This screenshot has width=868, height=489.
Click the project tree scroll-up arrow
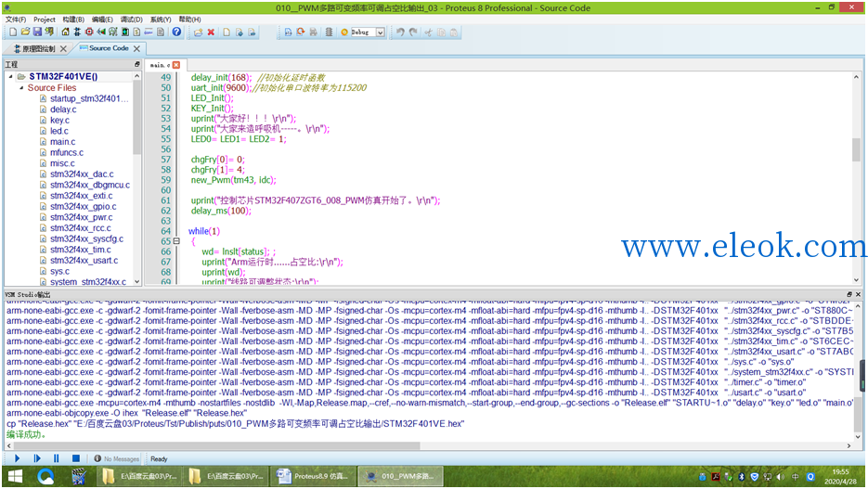(136, 76)
